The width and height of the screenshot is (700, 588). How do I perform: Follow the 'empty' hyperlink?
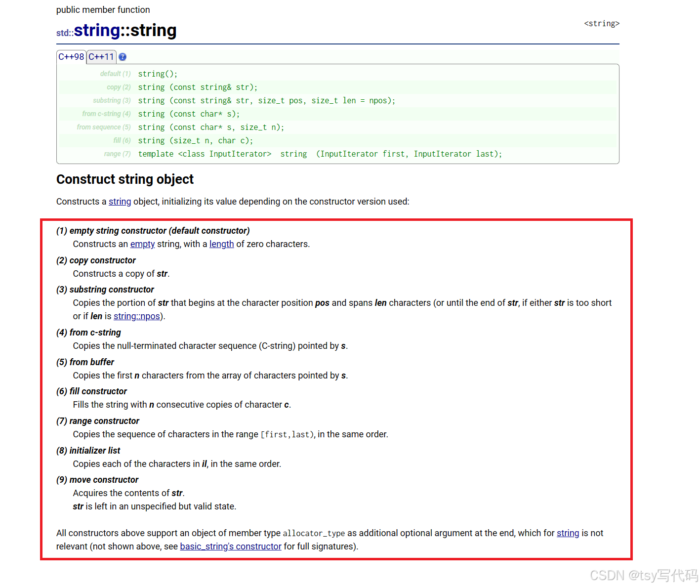click(143, 244)
